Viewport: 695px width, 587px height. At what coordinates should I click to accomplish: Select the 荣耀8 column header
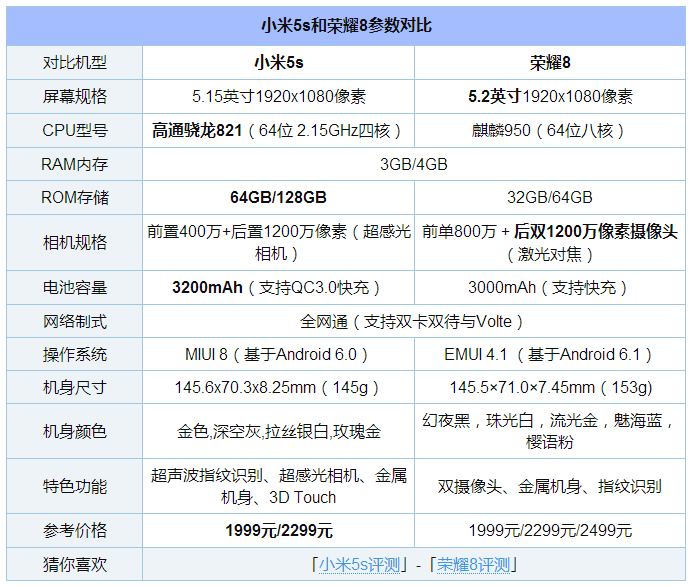pos(550,63)
